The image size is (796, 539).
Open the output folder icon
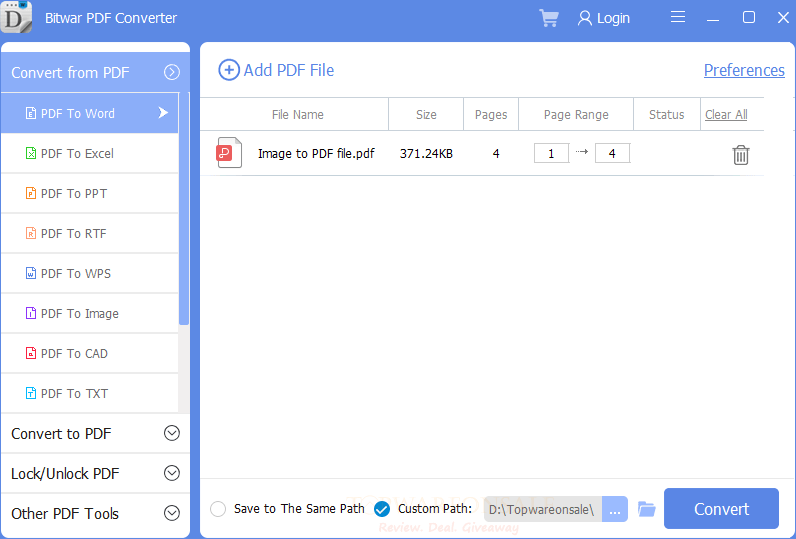[x=646, y=509]
